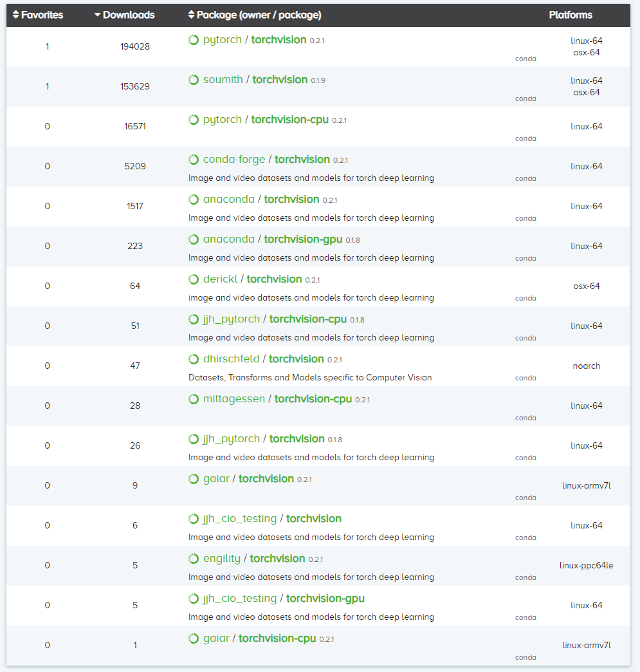Open anaconda's torchvision-gpu package link
The height and width of the screenshot is (672, 640).
coord(303,239)
